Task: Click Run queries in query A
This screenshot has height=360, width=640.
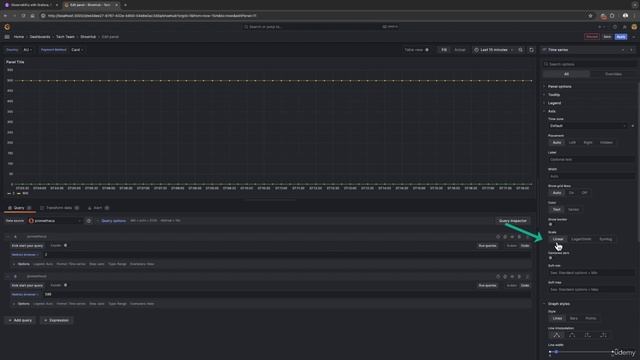Action: pos(487,246)
